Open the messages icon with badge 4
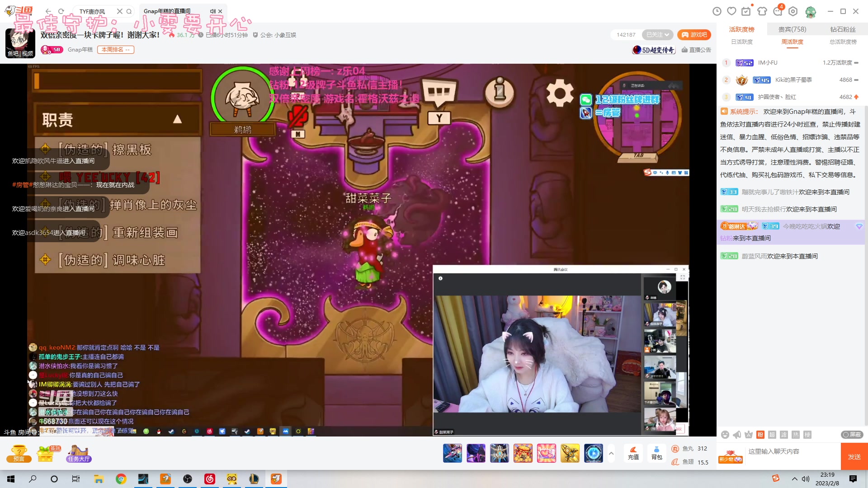 (778, 11)
